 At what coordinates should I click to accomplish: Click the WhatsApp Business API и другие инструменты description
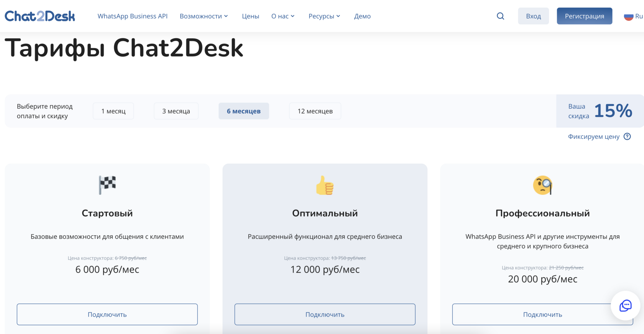[x=542, y=242]
